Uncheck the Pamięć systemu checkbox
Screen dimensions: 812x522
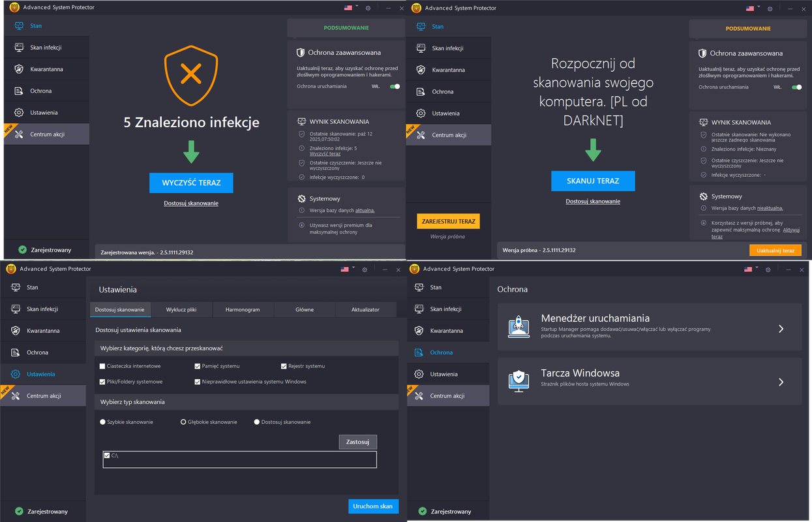[x=198, y=366]
